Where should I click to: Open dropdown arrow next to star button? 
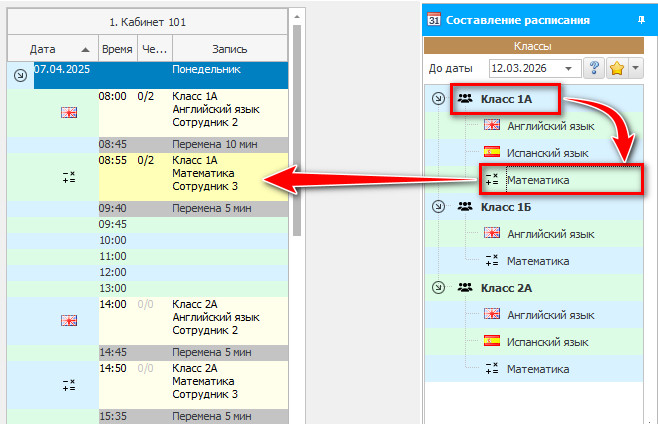tap(636, 68)
